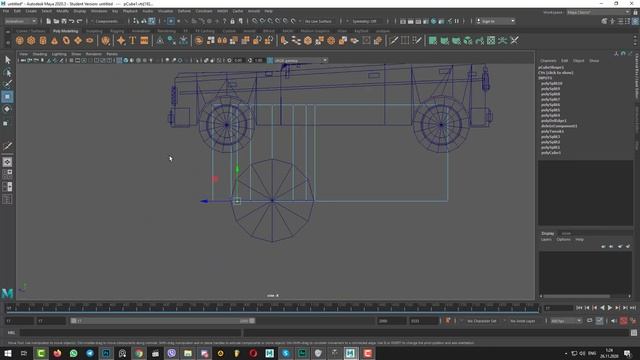Click the Extrude shelf icon
Image resolution: width=640 pixels, height=360 pixels.
point(284,40)
